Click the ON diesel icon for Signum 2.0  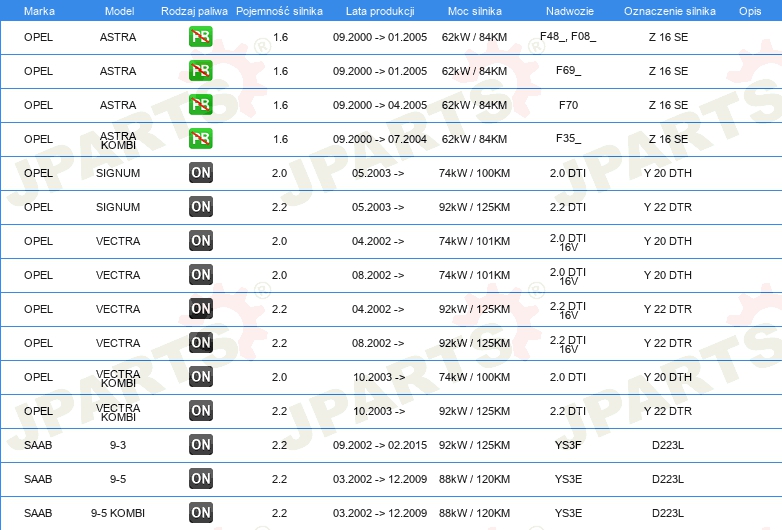(x=201, y=173)
